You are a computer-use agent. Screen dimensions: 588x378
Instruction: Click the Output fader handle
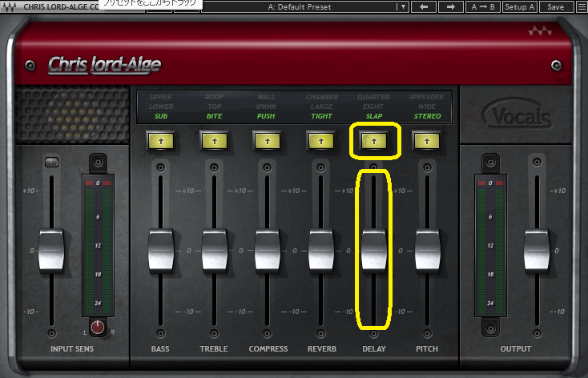(537, 251)
